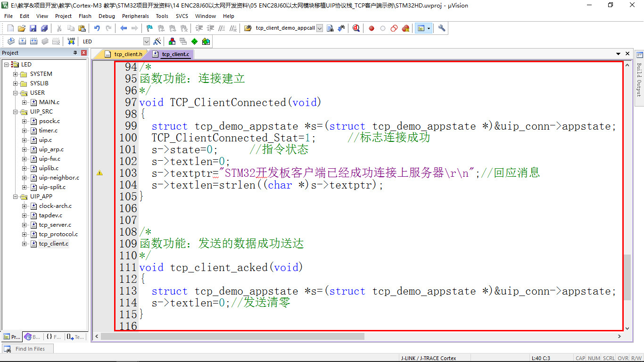The image size is (644, 362).
Task: Click the horizontal scrollbar left arrow
Action: pyautogui.click(x=97, y=337)
